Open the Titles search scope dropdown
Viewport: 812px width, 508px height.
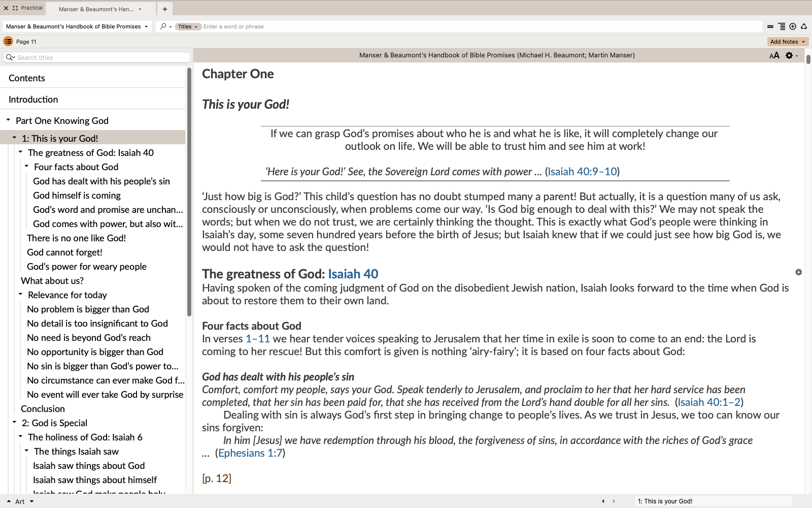[x=188, y=26]
